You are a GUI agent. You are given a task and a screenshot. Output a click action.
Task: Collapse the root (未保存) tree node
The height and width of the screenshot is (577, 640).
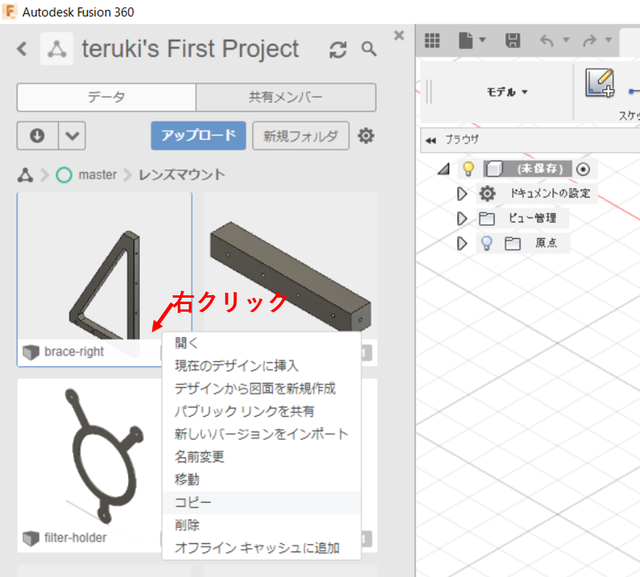pyautogui.click(x=443, y=169)
